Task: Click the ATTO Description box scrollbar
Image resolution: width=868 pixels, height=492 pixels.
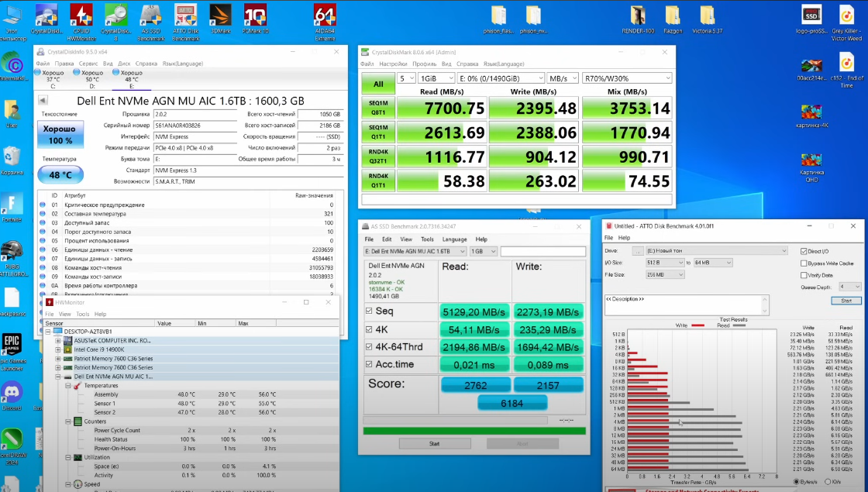Action: click(x=765, y=305)
